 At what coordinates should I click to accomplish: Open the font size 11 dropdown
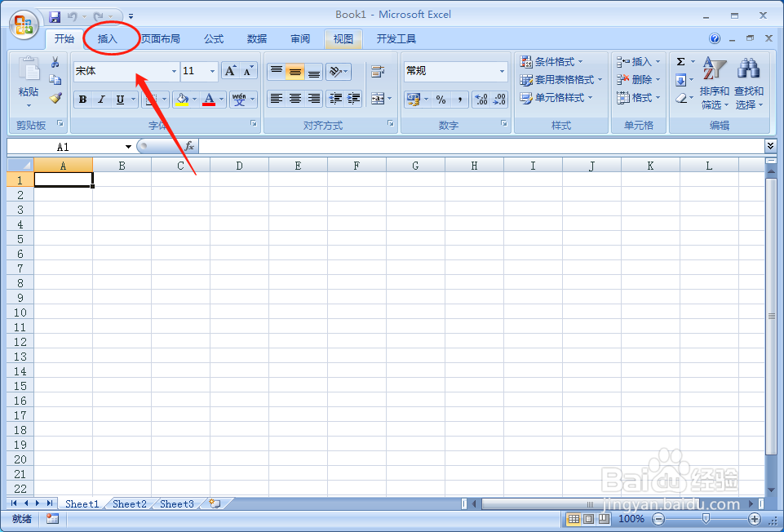tap(212, 72)
